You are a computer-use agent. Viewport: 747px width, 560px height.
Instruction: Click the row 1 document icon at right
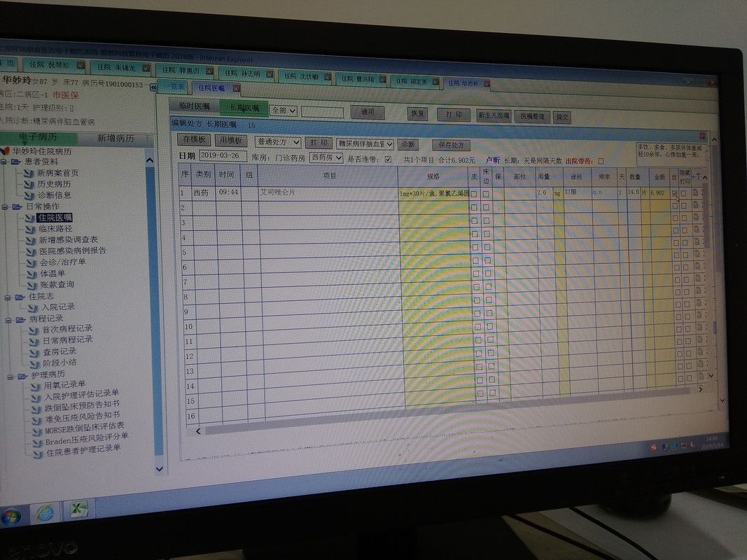click(x=695, y=193)
